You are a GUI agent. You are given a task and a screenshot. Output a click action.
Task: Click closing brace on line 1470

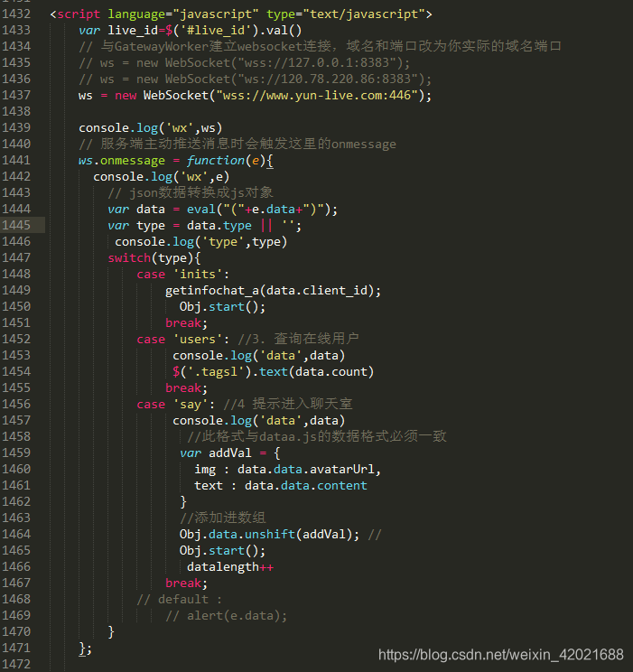coord(111,632)
